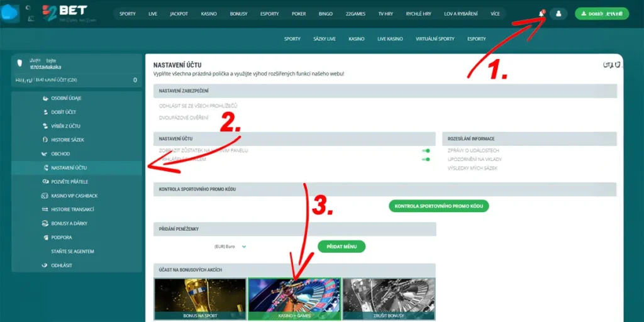Image resolution: width=644 pixels, height=322 pixels.
Task: Open the Jackpot top menu
Action: 179,14
